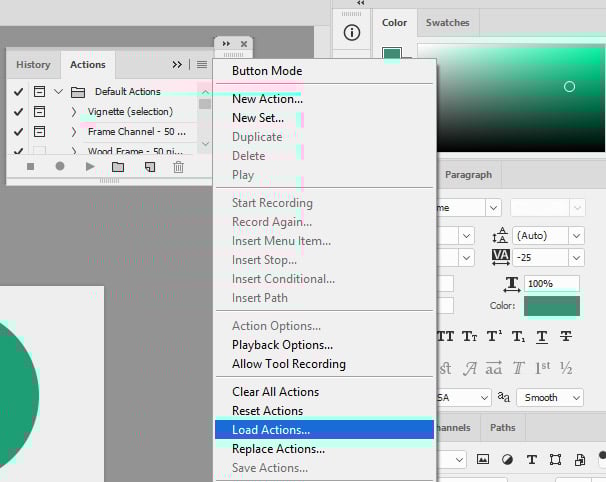Choose Allow Tool Recording menu item
The height and width of the screenshot is (482, 606).
click(x=289, y=364)
